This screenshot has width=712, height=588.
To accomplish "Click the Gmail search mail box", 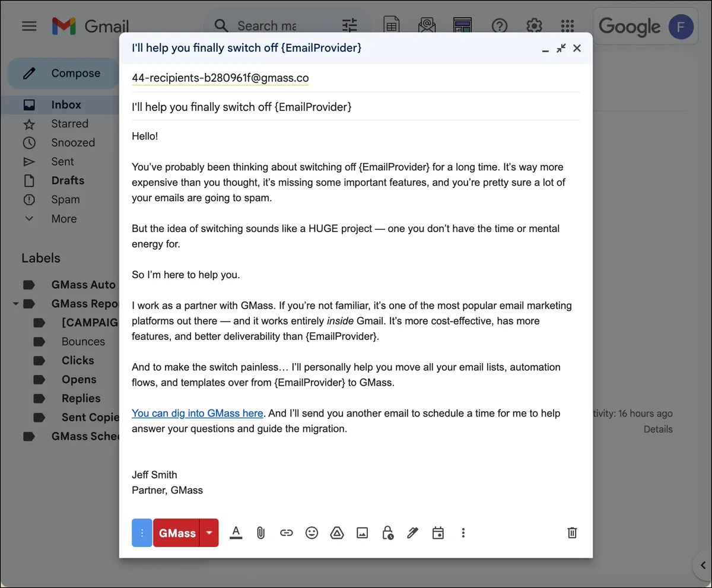I will point(267,26).
